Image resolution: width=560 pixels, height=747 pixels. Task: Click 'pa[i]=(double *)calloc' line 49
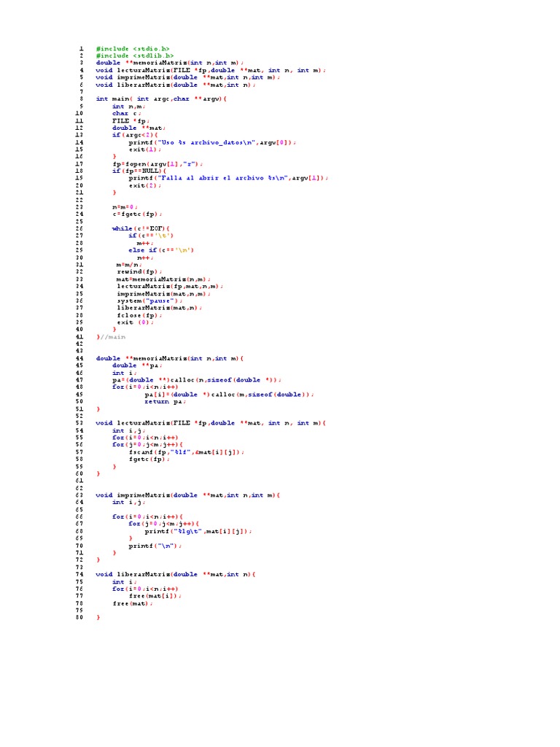click(229, 395)
